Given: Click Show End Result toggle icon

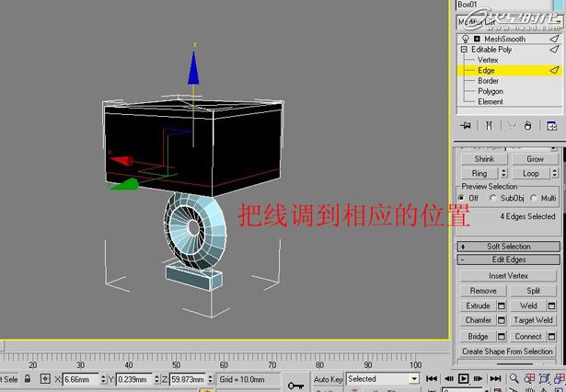Looking at the screenshot, I should (489, 125).
